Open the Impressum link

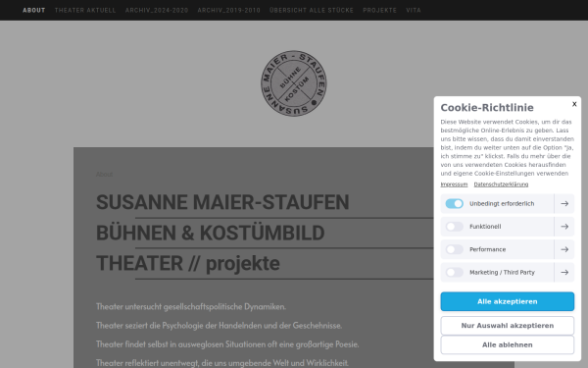(x=454, y=184)
